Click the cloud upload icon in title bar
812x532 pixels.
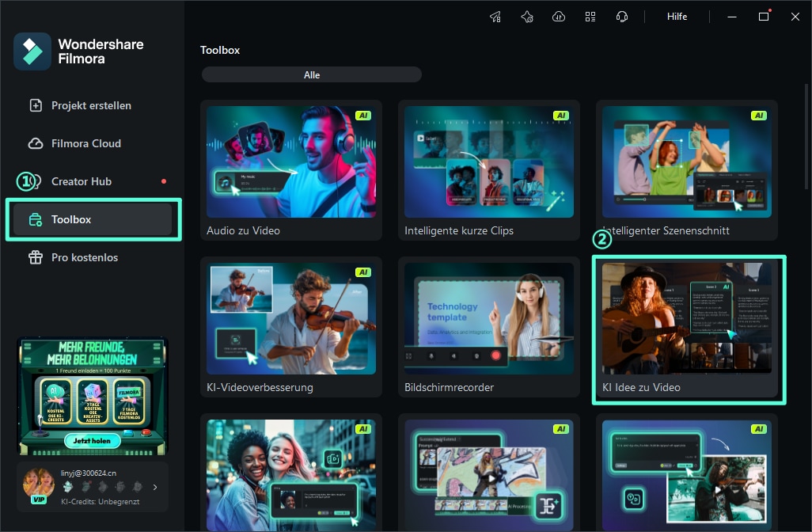[x=559, y=17]
